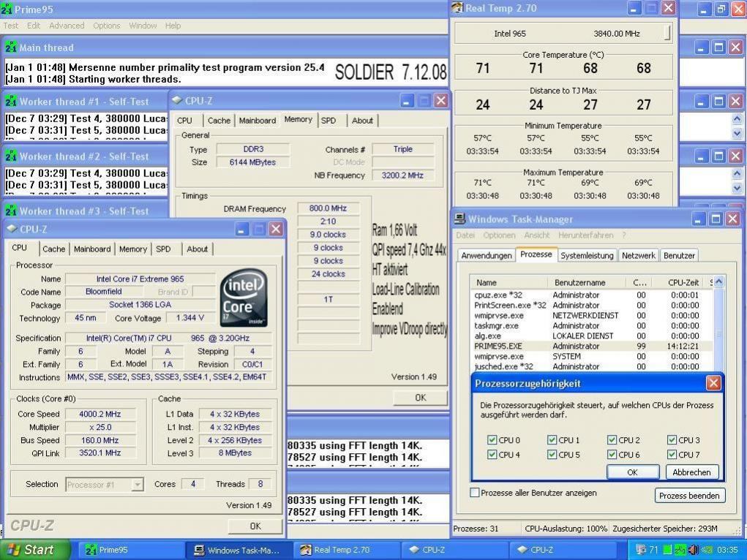This screenshot has width=747, height=560.
Task: Confirm affinity dialog with OK
Action: (x=632, y=472)
